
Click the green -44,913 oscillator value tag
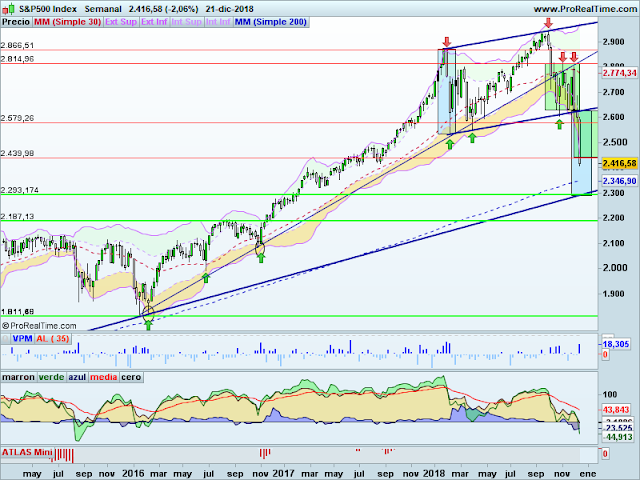[x=618, y=437]
